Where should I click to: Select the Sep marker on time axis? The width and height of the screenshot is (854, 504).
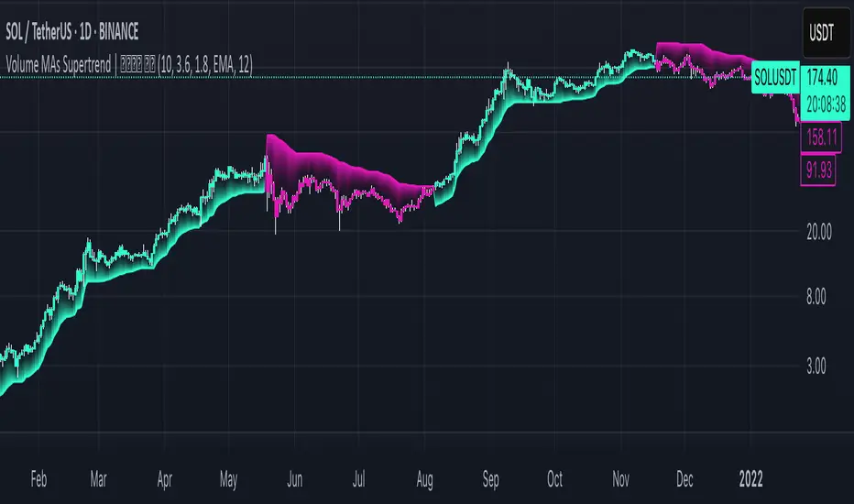(x=489, y=478)
